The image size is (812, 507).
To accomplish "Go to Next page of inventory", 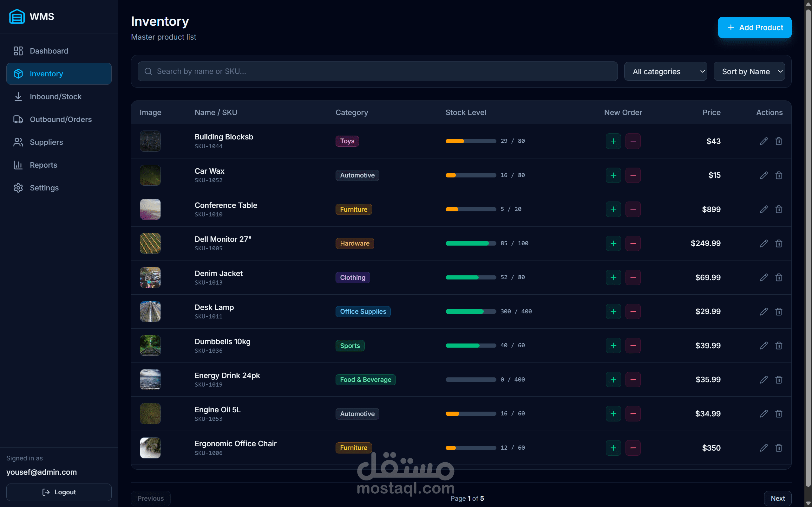I will pyautogui.click(x=777, y=498).
